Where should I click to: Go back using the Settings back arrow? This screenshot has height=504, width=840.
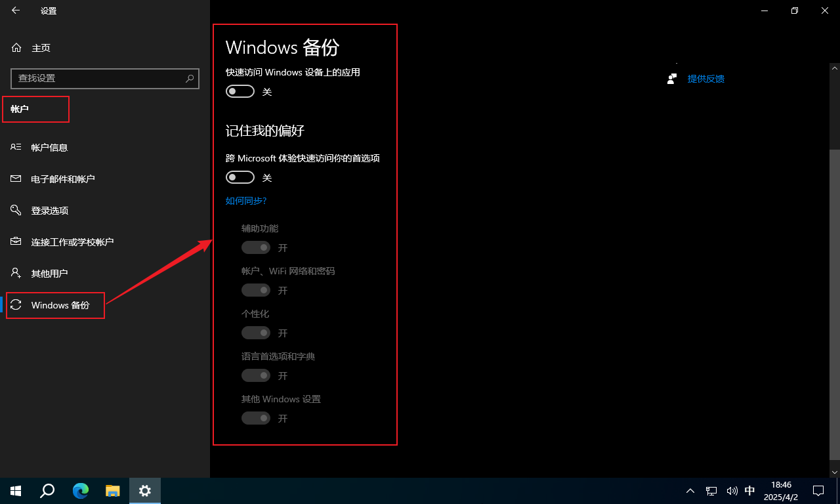pos(16,10)
